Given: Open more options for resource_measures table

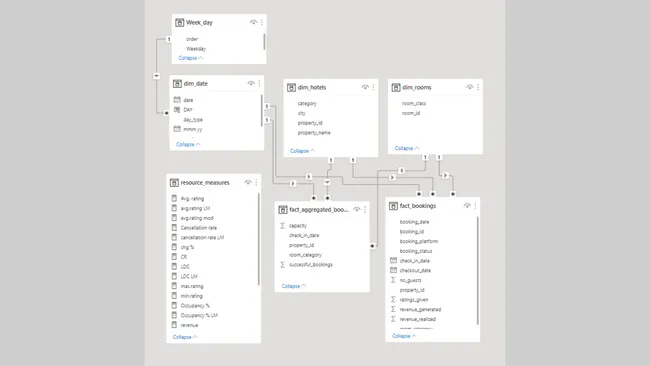Looking at the screenshot, I should (x=256, y=182).
